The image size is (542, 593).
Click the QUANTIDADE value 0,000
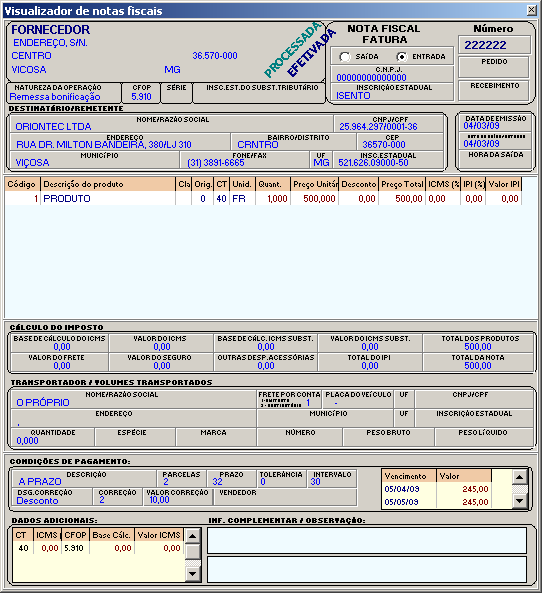tap(27, 441)
